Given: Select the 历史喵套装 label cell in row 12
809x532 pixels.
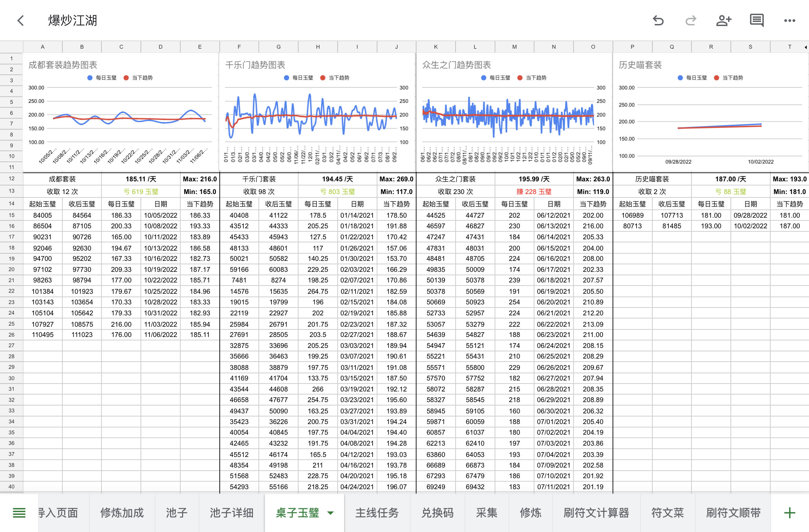Looking at the screenshot, I should point(652,179).
